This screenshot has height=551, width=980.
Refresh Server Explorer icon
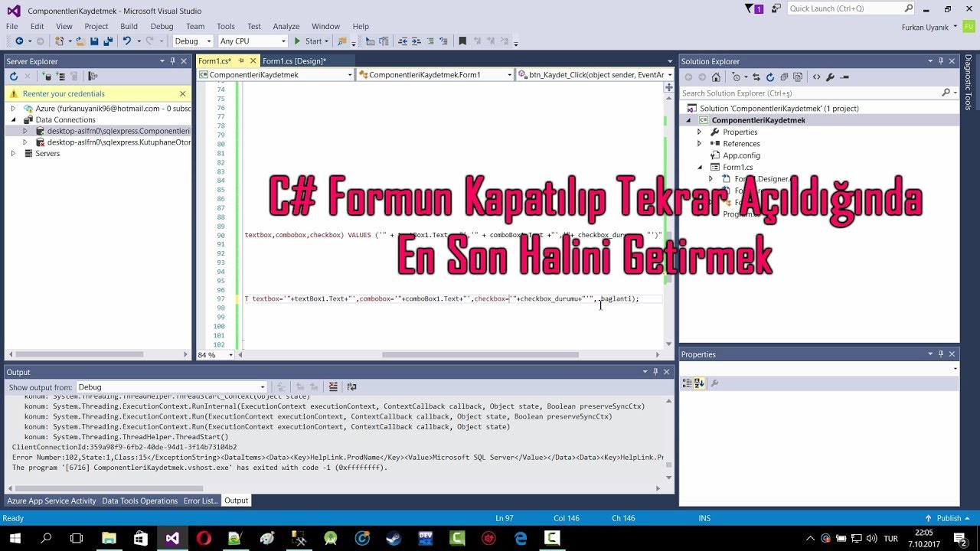pyautogui.click(x=13, y=77)
